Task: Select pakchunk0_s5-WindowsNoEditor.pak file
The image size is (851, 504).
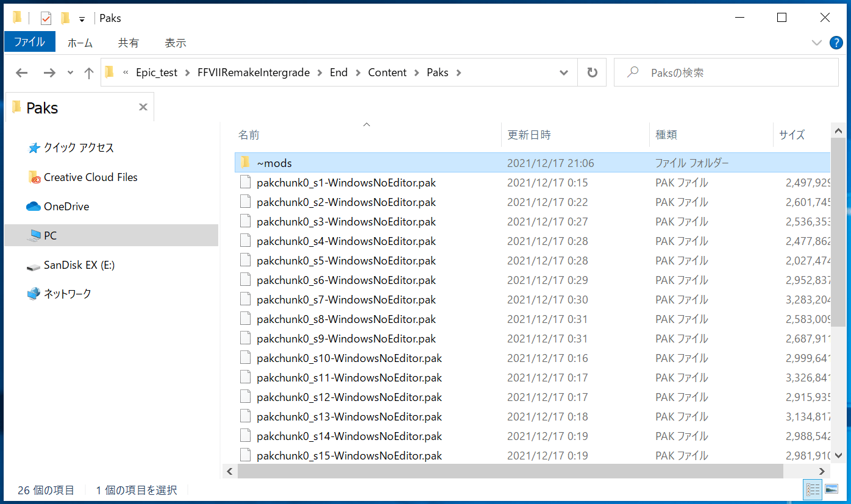Action: click(x=346, y=260)
